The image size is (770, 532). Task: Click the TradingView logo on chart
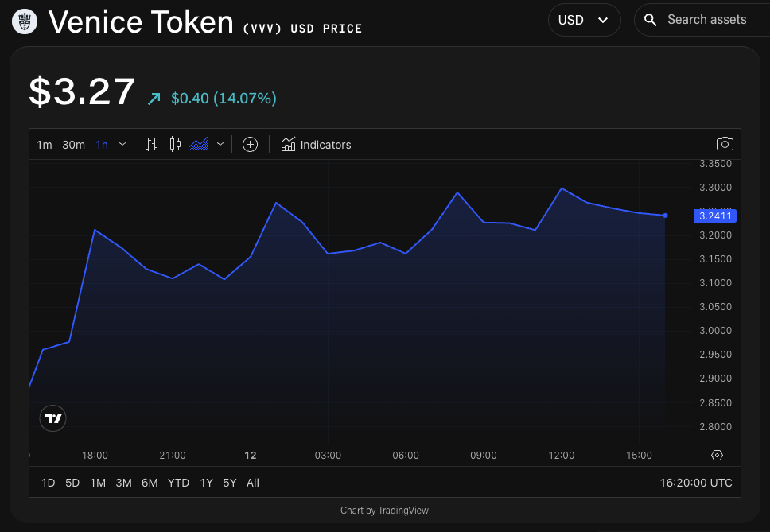[53, 418]
